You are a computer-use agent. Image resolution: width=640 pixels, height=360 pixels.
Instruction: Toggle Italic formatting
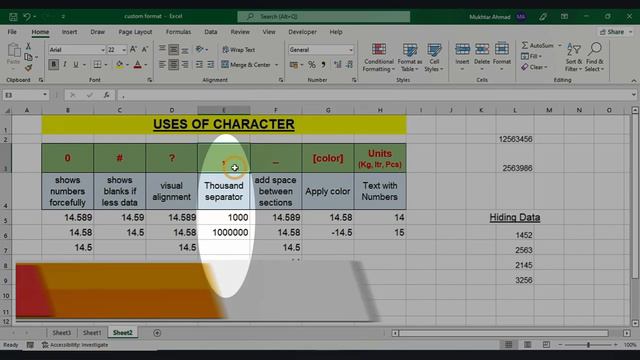click(x=64, y=64)
